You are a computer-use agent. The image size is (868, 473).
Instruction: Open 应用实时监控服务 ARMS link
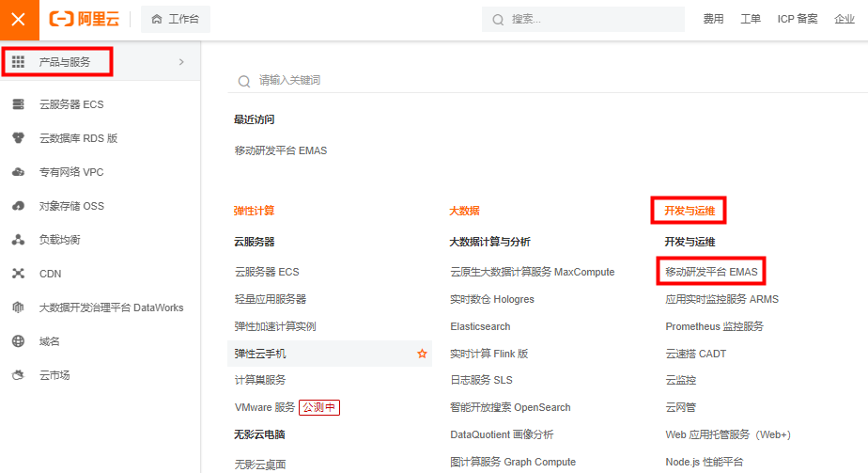(x=721, y=299)
